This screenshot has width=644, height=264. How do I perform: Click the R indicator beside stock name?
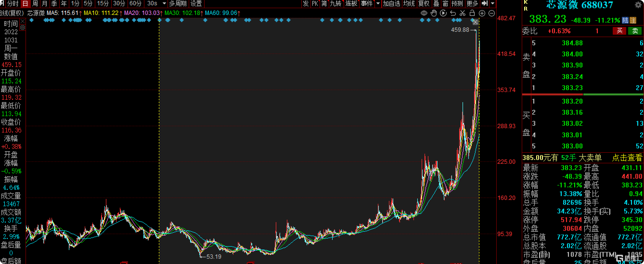tap(526, 9)
